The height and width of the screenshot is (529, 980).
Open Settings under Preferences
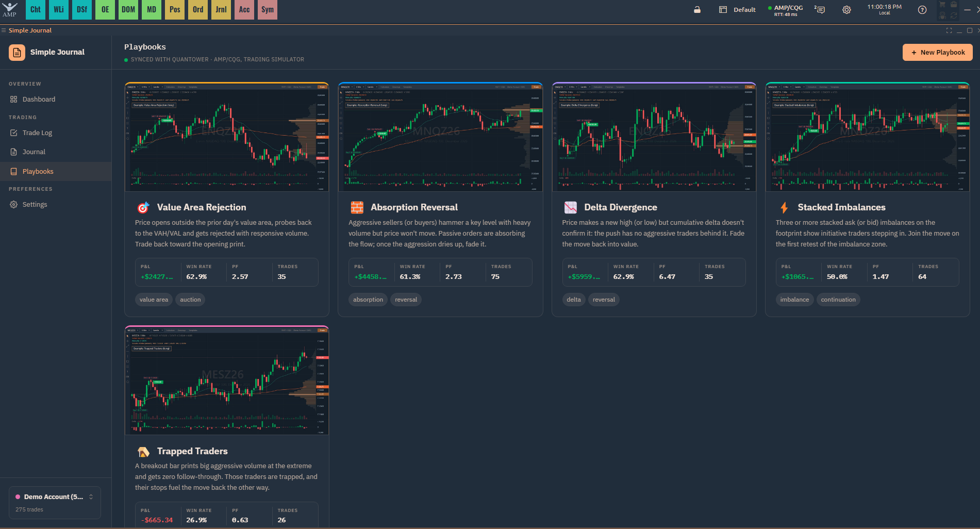[56, 205]
